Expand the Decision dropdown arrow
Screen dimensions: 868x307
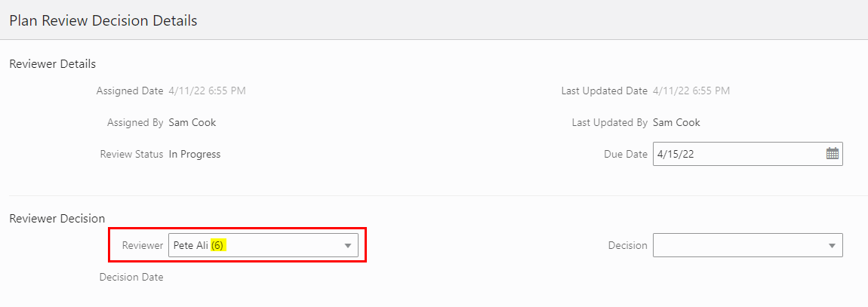832,246
